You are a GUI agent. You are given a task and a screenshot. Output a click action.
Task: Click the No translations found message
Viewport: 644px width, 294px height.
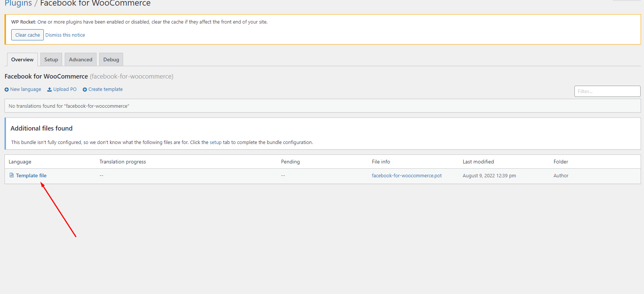[x=69, y=106]
